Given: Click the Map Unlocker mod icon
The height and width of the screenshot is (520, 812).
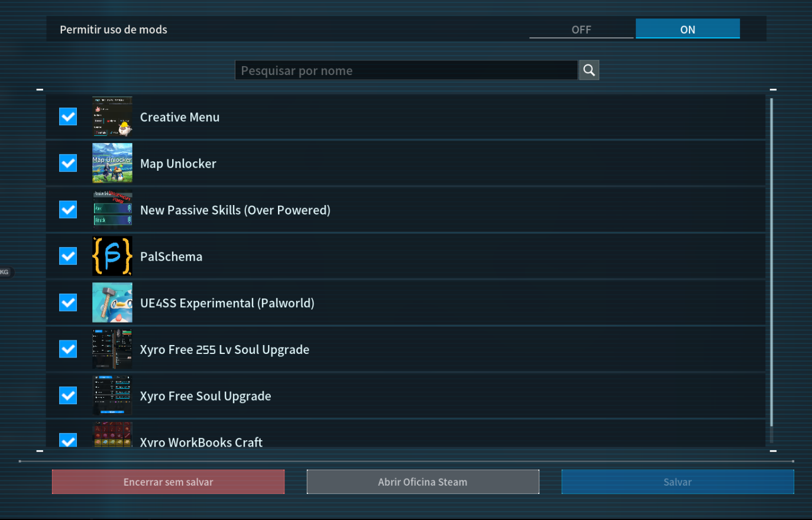Looking at the screenshot, I should point(112,163).
